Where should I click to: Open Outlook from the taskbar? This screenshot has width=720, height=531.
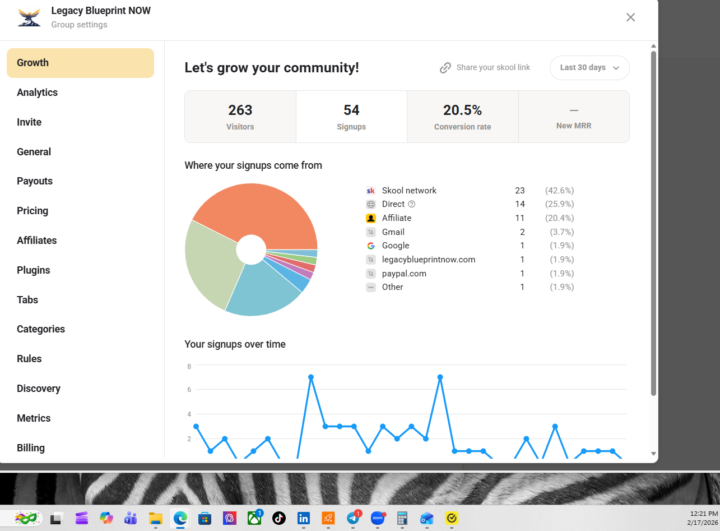(427, 519)
